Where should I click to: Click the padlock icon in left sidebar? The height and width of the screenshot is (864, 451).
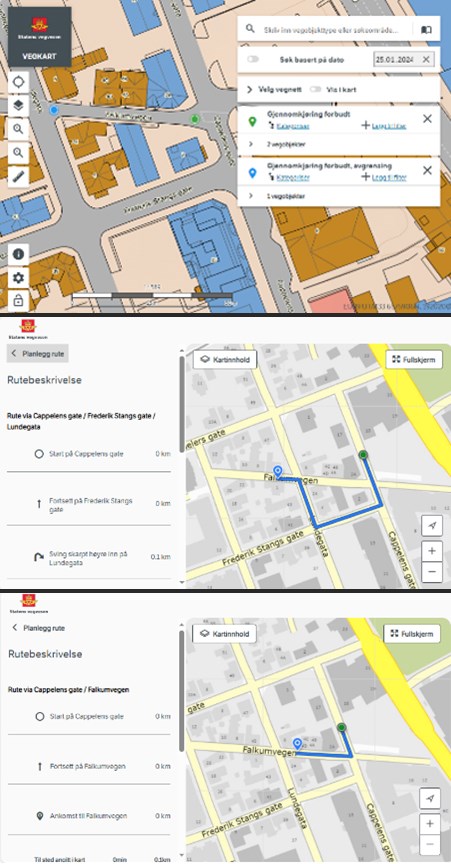[x=18, y=301]
